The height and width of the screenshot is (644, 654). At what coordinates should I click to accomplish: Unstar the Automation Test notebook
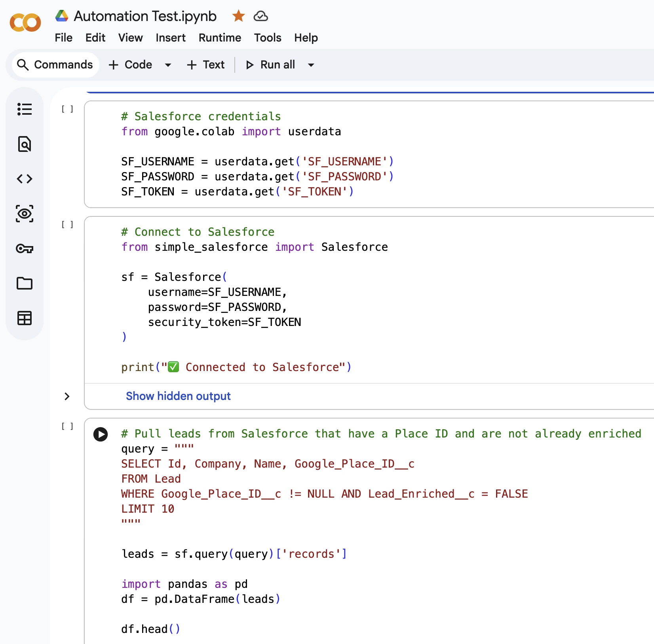[x=238, y=16]
